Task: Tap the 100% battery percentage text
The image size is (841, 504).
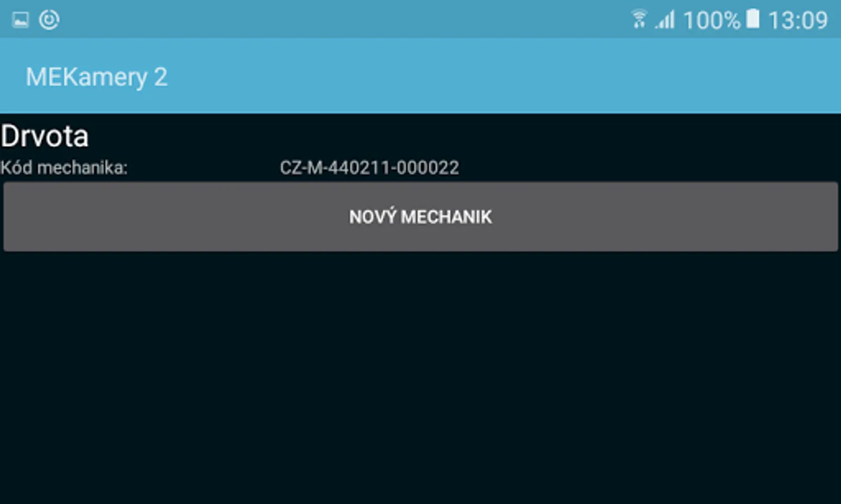Action: (x=712, y=21)
